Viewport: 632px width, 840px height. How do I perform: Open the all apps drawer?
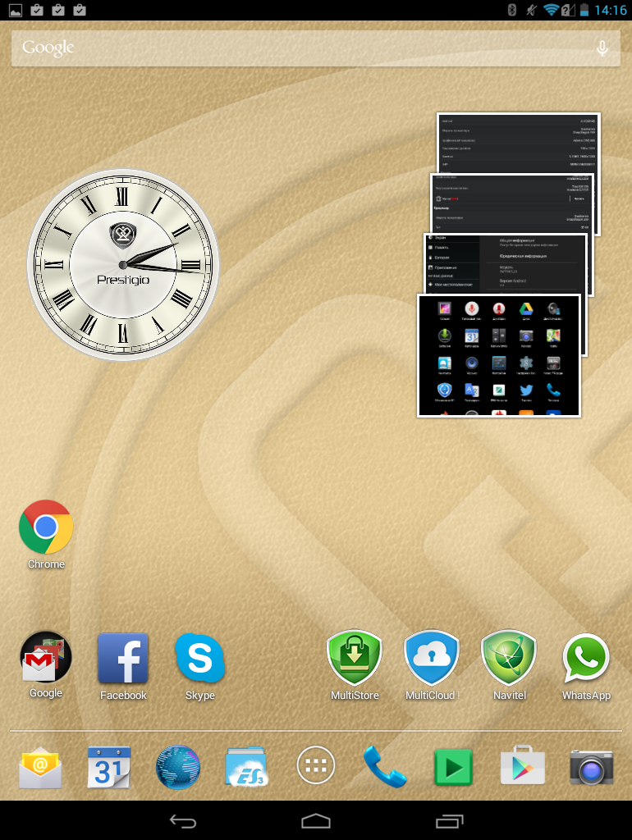point(316,765)
